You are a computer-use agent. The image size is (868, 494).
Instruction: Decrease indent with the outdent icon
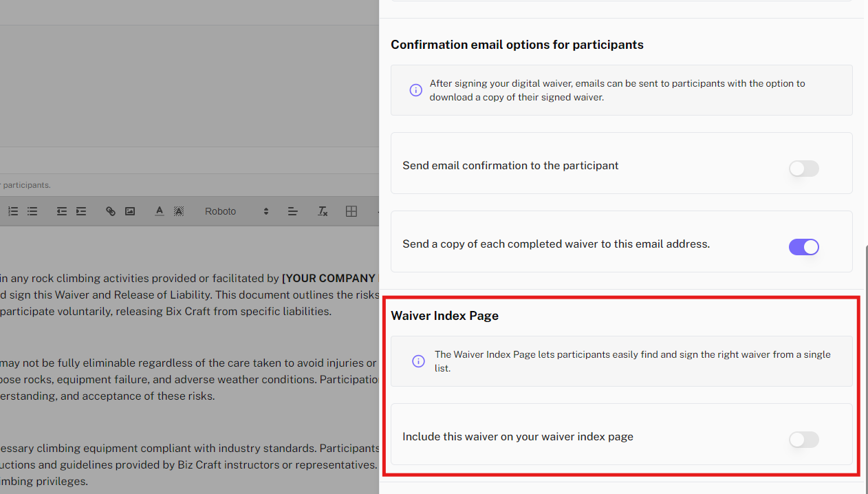coord(62,211)
